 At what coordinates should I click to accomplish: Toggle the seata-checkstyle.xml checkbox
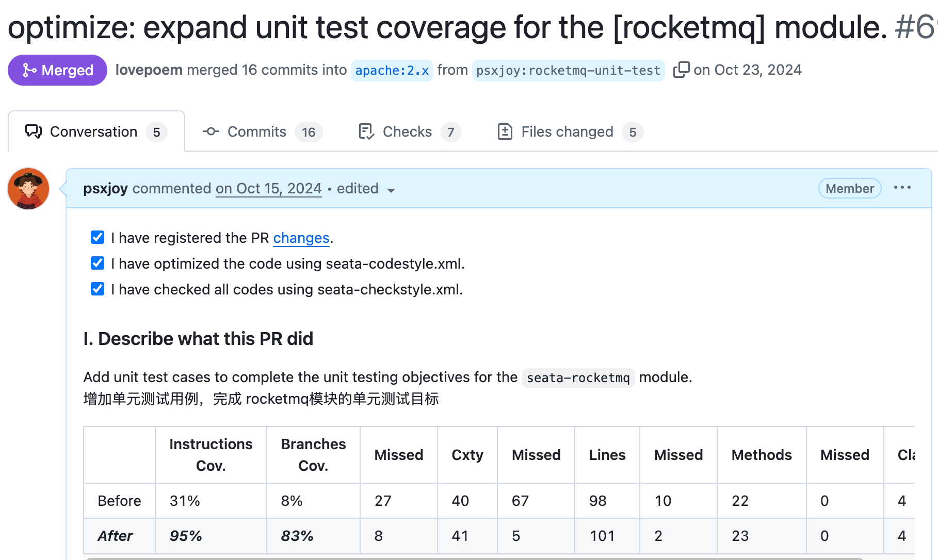(x=98, y=289)
